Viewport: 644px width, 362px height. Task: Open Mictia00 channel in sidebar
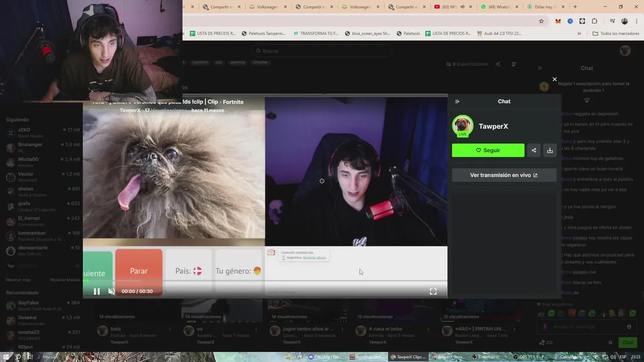(x=43, y=162)
